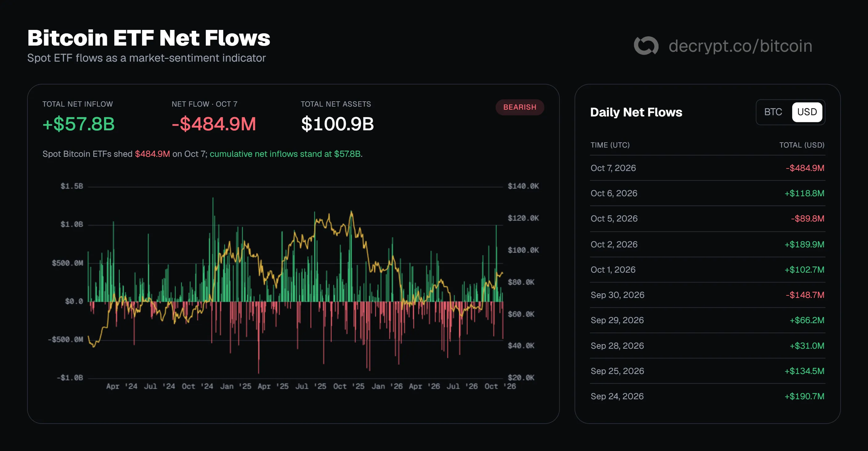Click the -$89.8M table value
This screenshot has height=451, width=868.
tap(808, 218)
